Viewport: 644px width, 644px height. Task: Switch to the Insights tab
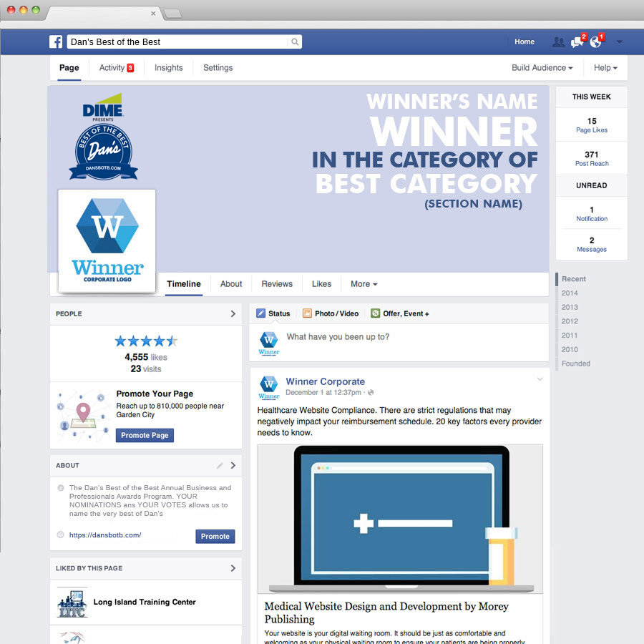[x=168, y=68]
